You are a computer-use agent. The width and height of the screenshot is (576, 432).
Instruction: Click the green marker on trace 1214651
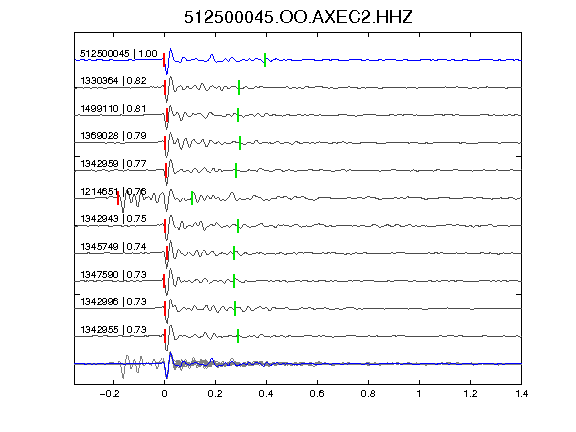tap(192, 198)
